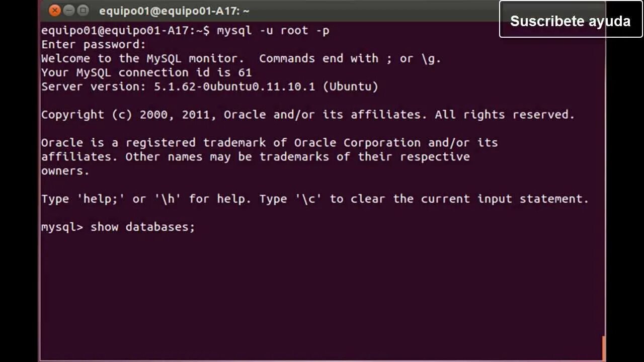Click the word 'owners.' in the terminal

tap(65, 171)
